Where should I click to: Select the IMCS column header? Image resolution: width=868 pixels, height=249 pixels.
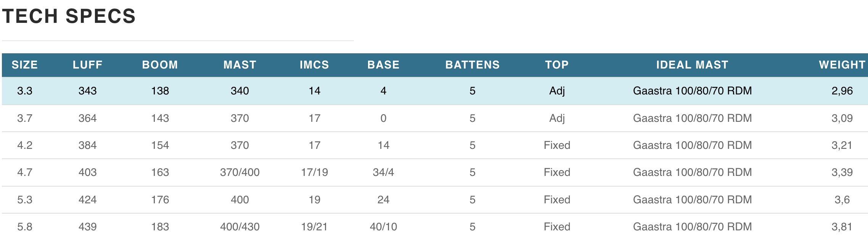click(314, 65)
